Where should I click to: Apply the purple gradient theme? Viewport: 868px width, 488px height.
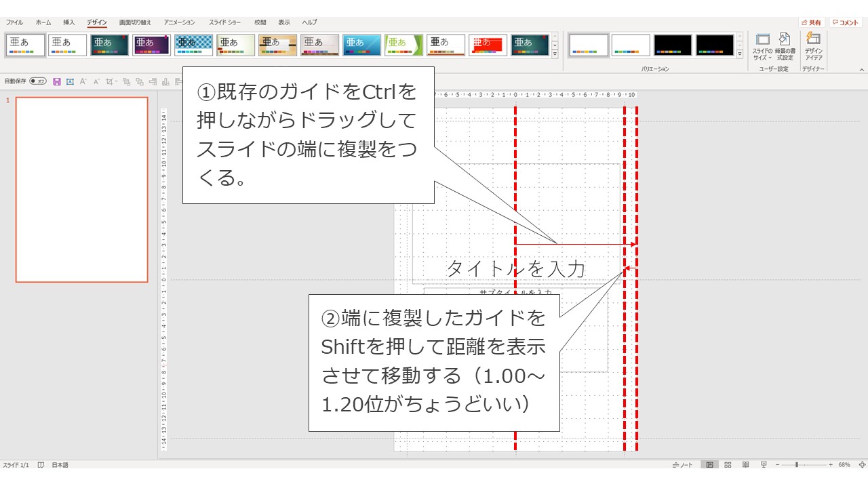click(x=152, y=45)
